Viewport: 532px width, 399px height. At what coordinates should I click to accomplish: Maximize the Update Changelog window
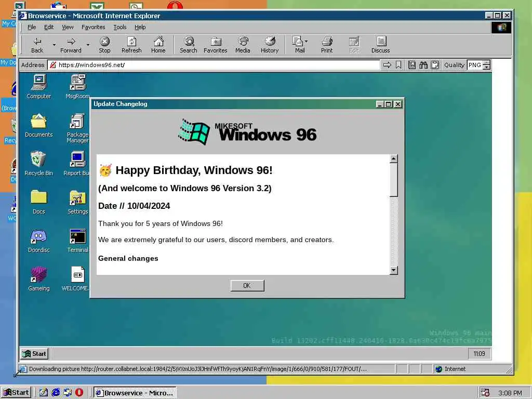(389, 104)
